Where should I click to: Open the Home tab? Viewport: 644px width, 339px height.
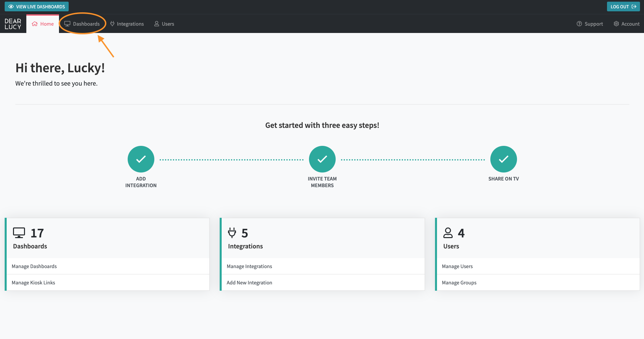coord(43,24)
